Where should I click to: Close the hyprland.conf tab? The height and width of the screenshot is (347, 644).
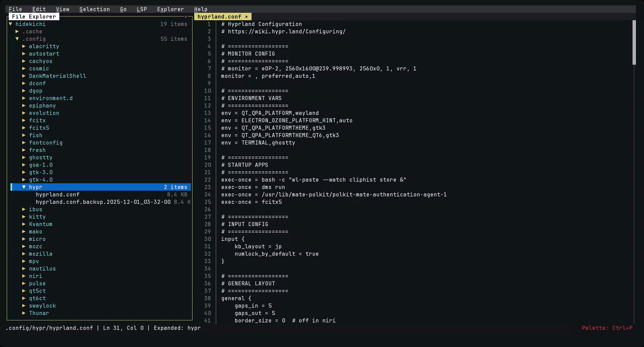point(246,17)
